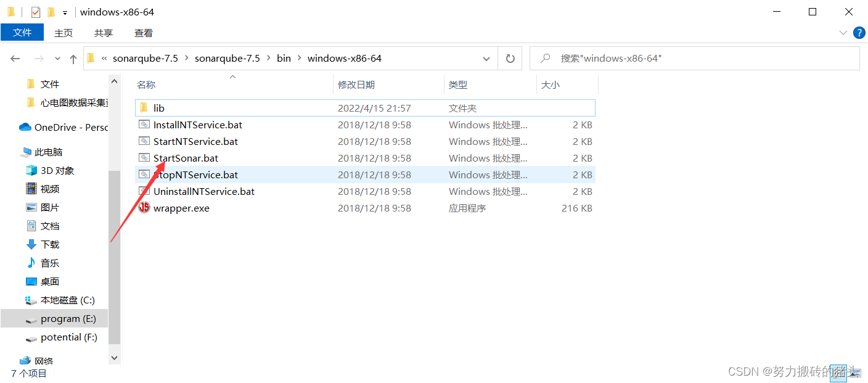Select the 桌面 sidebar icon
The height and width of the screenshot is (383, 868).
coord(31,281)
